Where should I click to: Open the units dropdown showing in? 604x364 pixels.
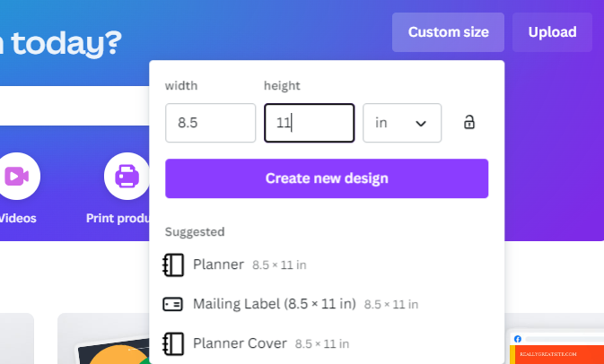coord(402,123)
